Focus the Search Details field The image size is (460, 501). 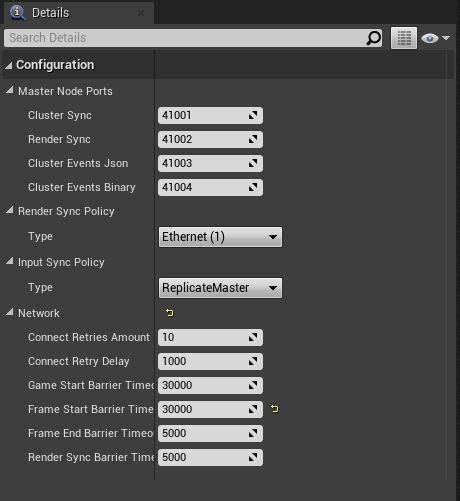click(x=193, y=38)
